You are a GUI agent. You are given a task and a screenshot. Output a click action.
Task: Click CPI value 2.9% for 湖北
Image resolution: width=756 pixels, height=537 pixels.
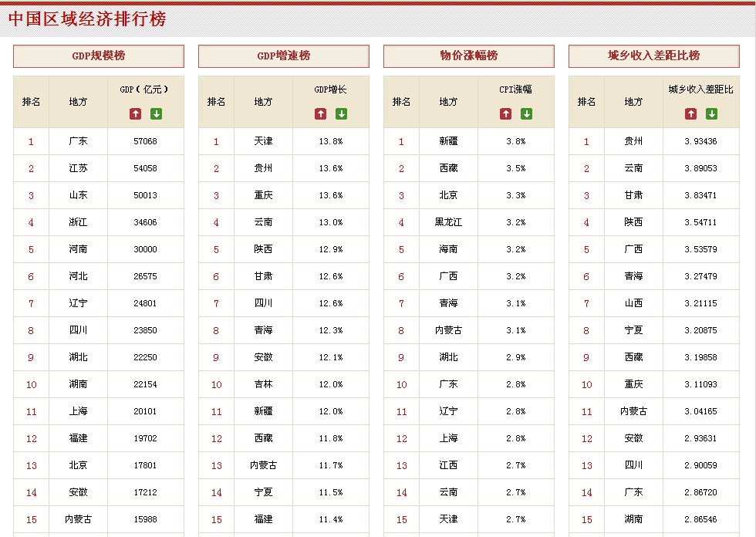point(516,357)
